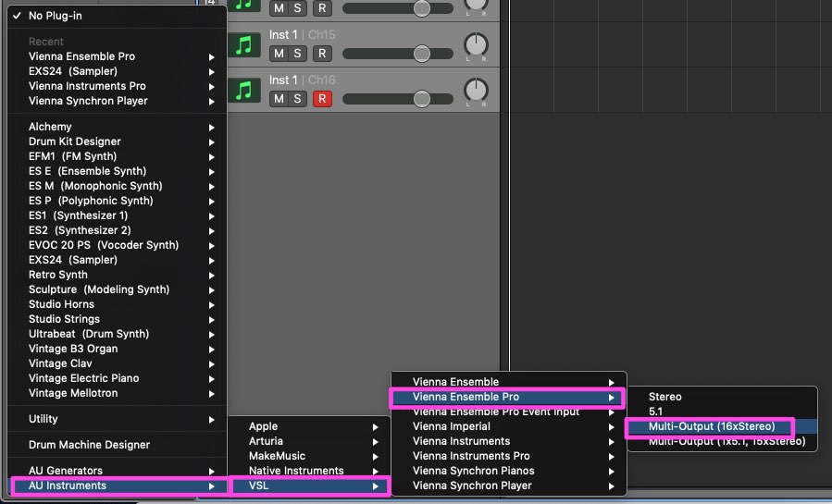Click the Ch15 track instrument icon

pyautogui.click(x=243, y=45)
